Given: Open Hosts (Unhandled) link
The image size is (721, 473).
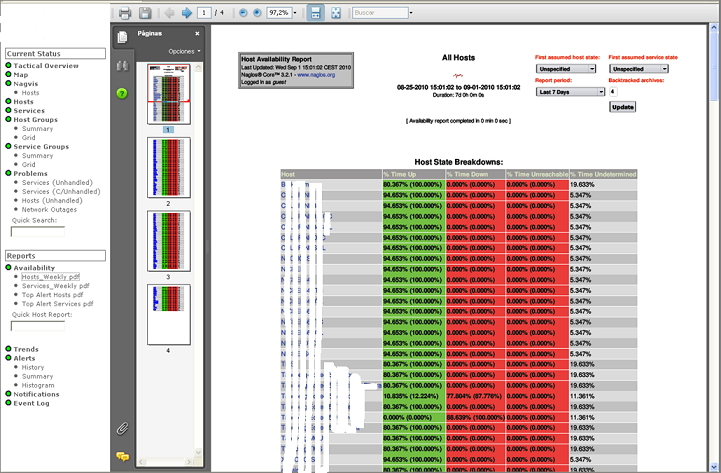Looking at the screenshot, I should 52,200.
